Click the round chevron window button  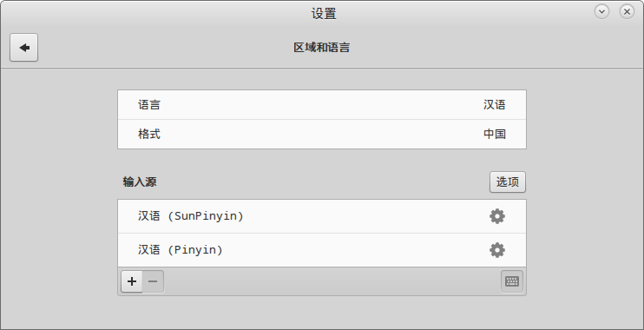coord(601,11)
